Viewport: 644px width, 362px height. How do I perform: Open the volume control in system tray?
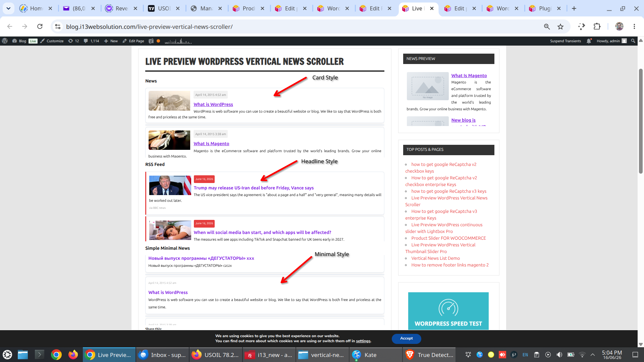click(559, 355)
